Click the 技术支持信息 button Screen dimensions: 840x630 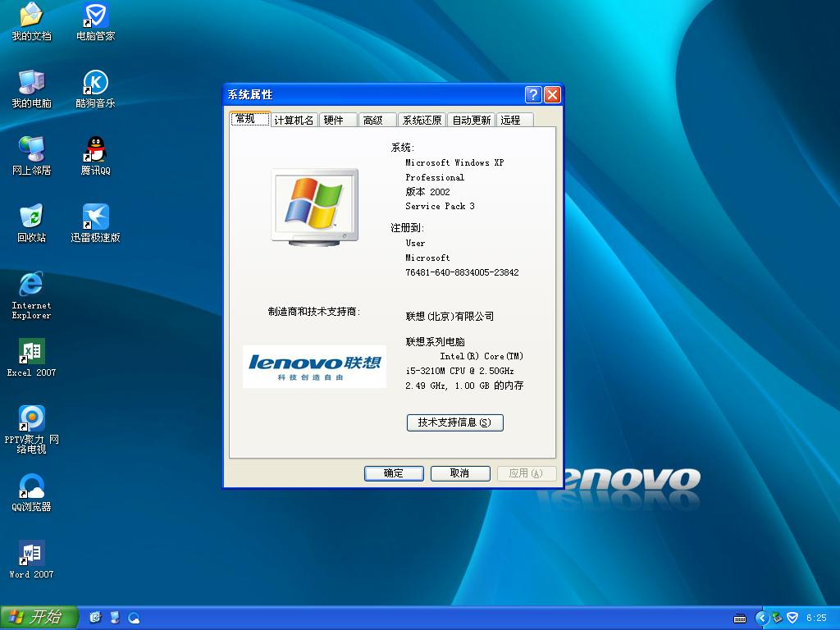(454, 422)
